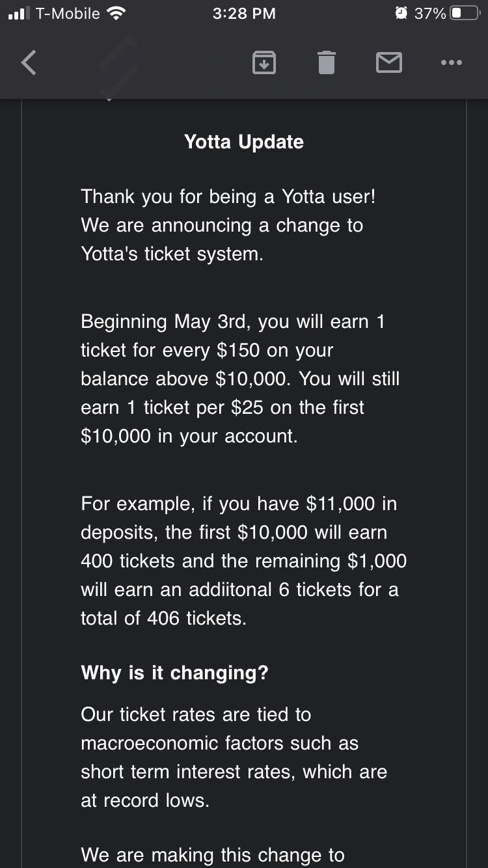Image resolution: width=488 pixels, height=868 pixels.
Task: Tap the "Beginning May 3rd" paragraph
Action: click(240, 379)
